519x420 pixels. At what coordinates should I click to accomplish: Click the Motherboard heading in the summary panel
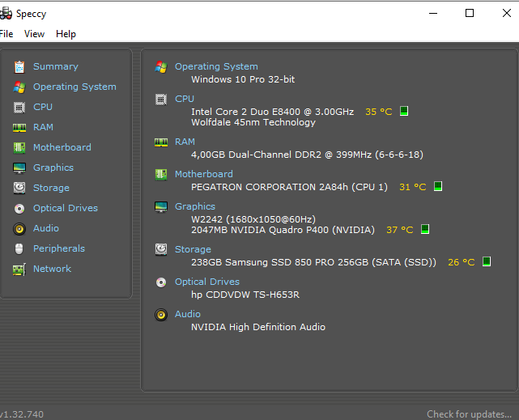point(203,174)
